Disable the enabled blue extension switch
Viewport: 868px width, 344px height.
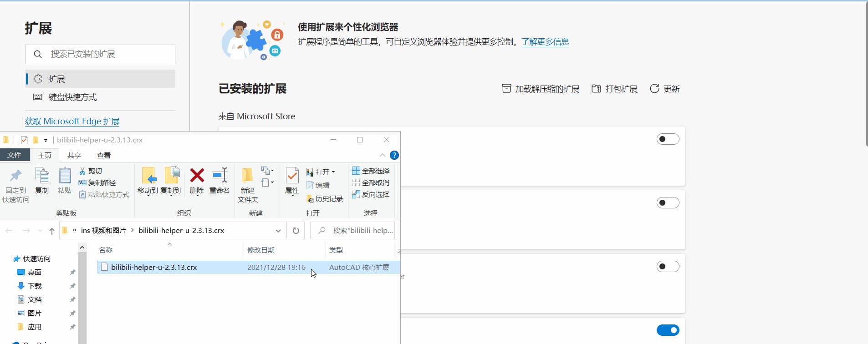pyautogui.click(x=668, y=330)
